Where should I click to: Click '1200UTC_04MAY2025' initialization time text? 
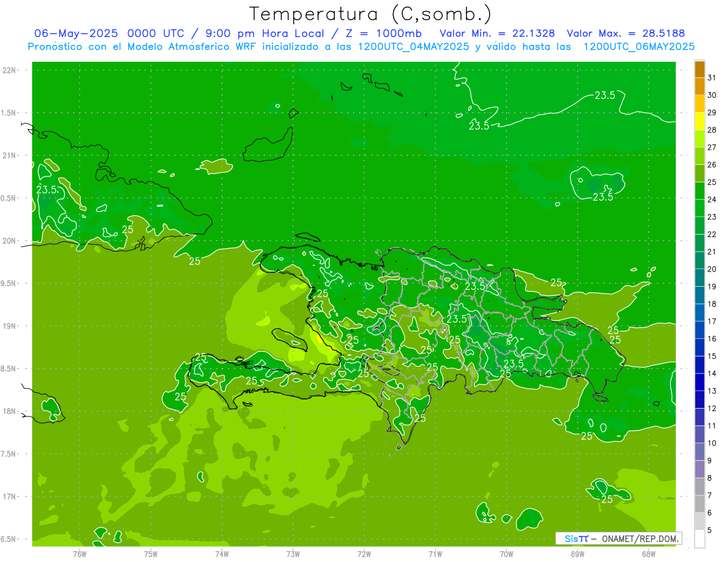pyautogui.click(x=413, y=47)
